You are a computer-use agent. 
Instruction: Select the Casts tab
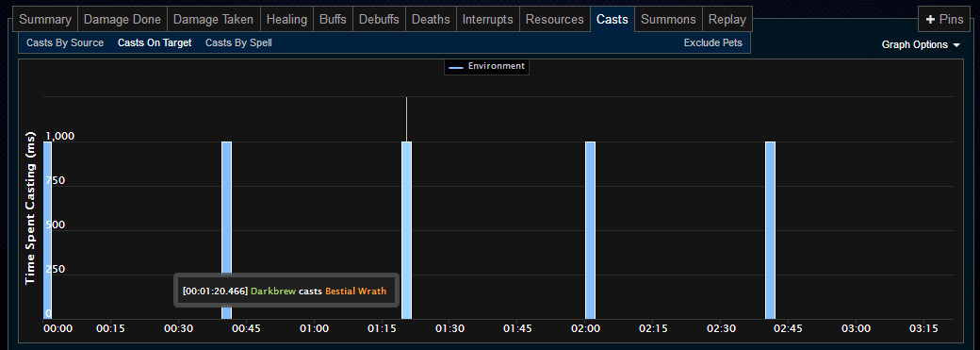[x=612, y=20]
